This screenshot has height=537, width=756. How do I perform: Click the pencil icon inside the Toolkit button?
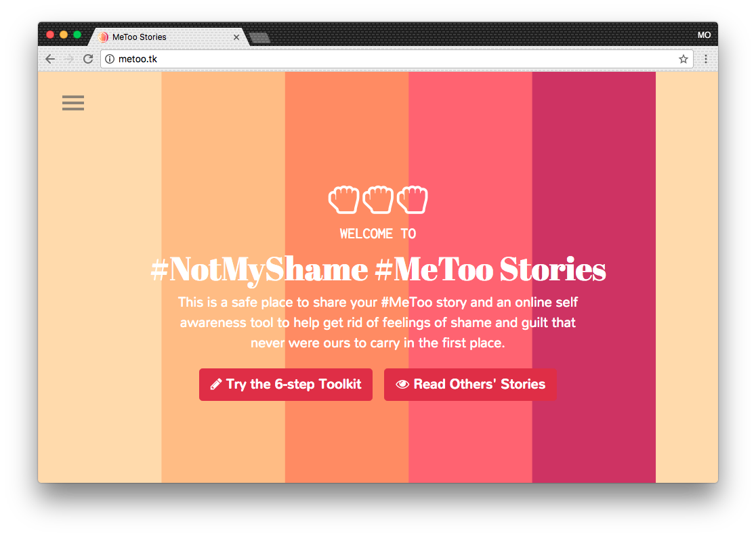[x=215, y=384]
